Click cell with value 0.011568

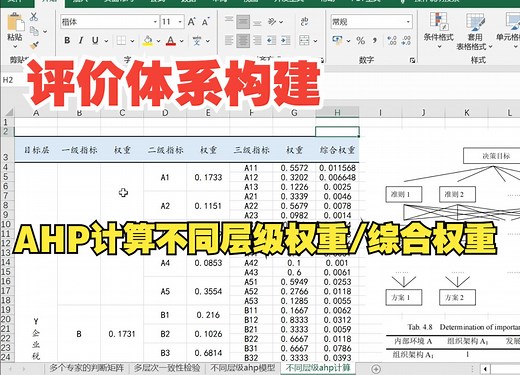337,168
